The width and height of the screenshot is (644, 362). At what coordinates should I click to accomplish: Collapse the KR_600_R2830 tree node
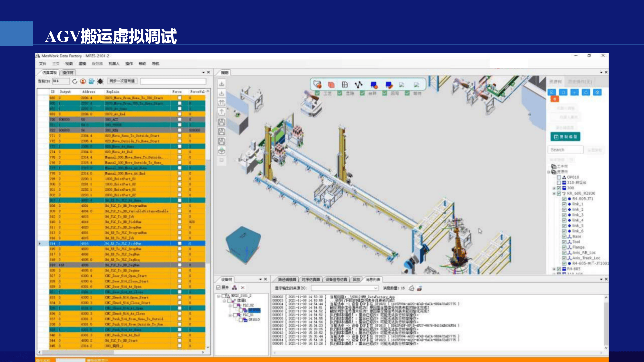coord(554,193)
